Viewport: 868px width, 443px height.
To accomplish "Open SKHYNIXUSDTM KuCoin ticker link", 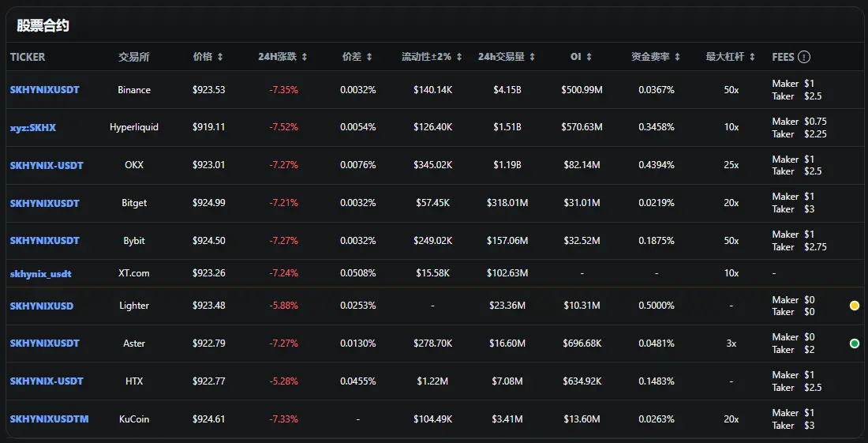I will (x=49, y=419).
